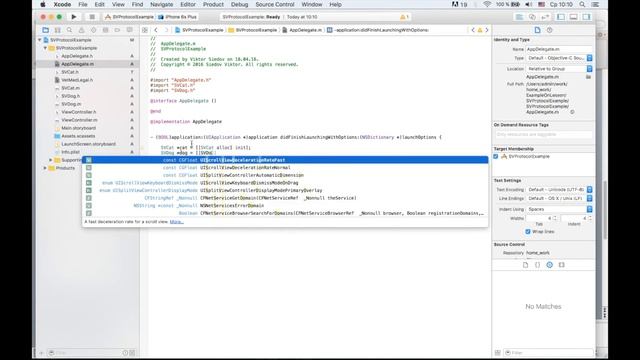The width and height of the screenshot is (640, 360).
Task: Open the Apple menu
Action: pyautogui.click(x=42, y=4)
